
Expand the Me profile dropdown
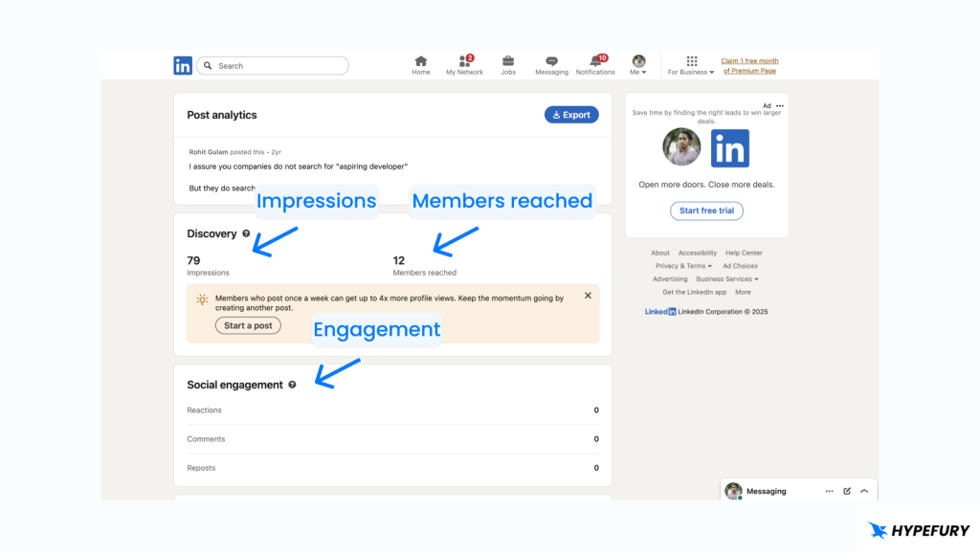pyautogui.click(x=638, y=65)
